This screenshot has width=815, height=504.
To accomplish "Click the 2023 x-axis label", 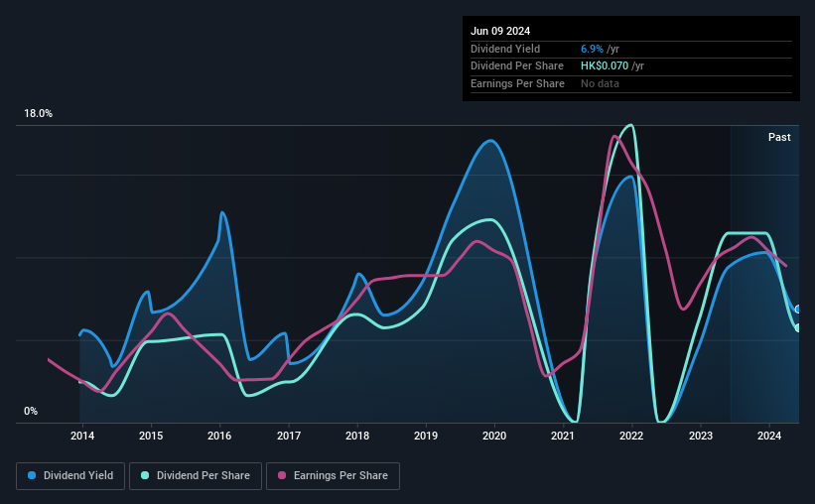I will click(x=701, y=436).
